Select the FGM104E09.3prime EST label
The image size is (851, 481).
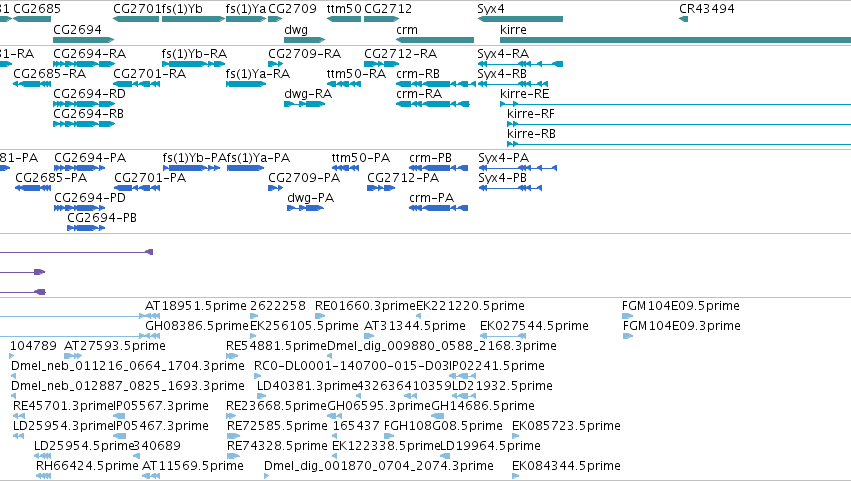681,326
